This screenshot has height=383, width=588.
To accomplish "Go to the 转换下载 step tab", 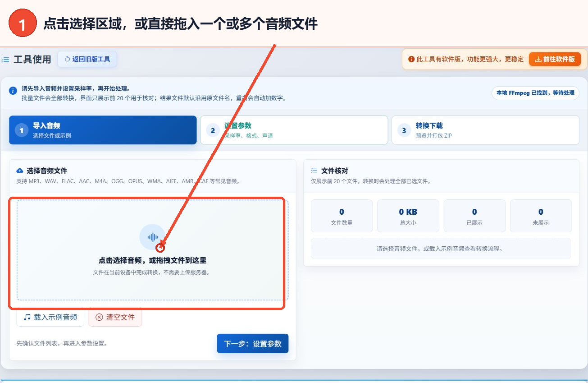I will (x=485, y=130).
